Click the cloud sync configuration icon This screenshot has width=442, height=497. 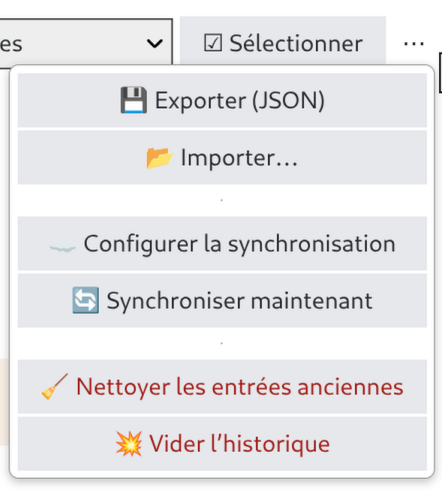(x=62, y=244)
